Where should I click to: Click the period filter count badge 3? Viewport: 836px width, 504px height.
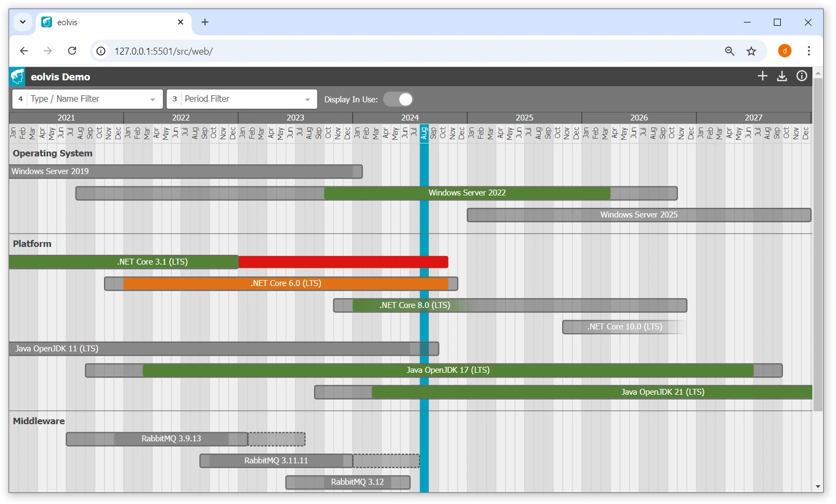tap(175, 99)
